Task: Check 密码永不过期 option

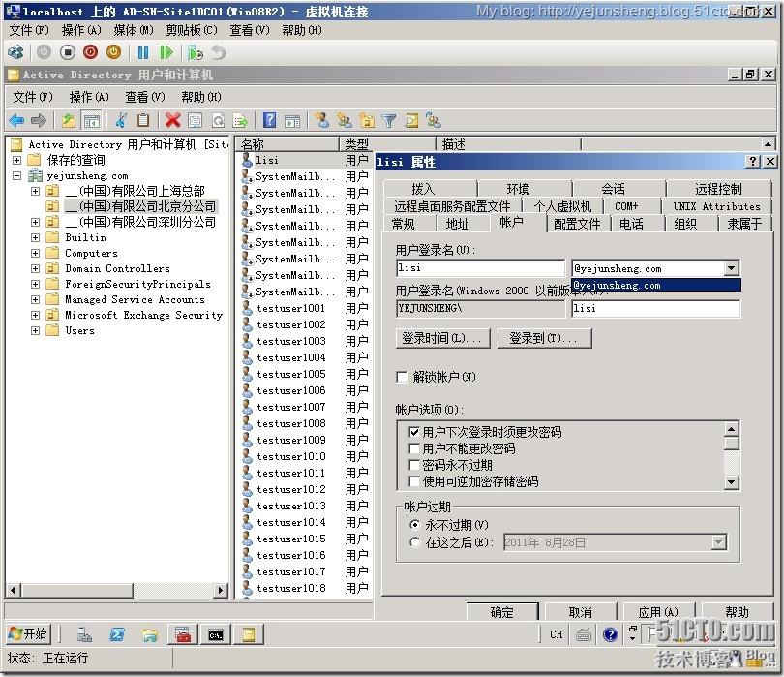Action: [414, 465]
